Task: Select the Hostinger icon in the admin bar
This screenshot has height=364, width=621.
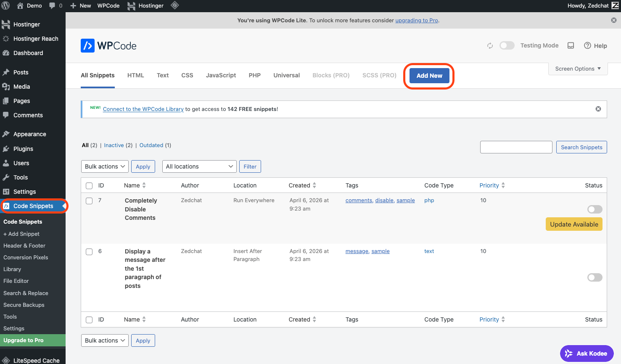Action: [132, 5]
